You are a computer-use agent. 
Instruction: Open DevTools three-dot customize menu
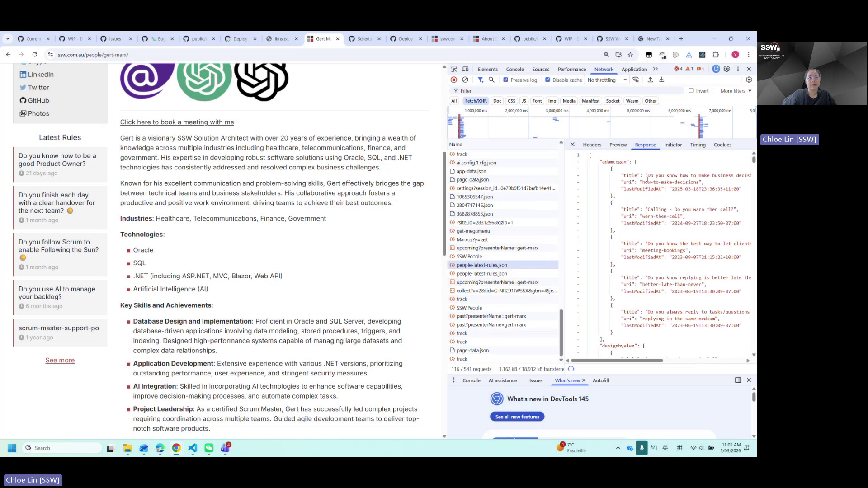pyautogui.click(x=738, y=69)
